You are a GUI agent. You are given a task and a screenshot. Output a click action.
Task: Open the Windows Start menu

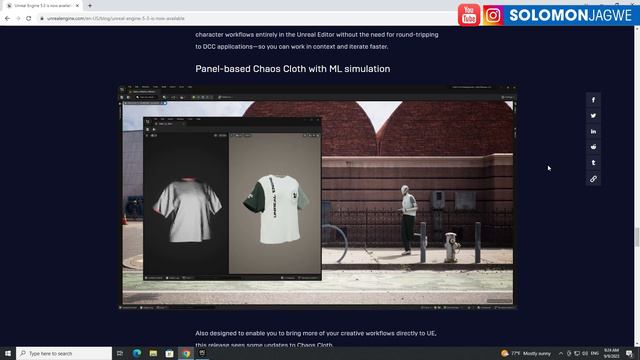click(x=8, y=353)
